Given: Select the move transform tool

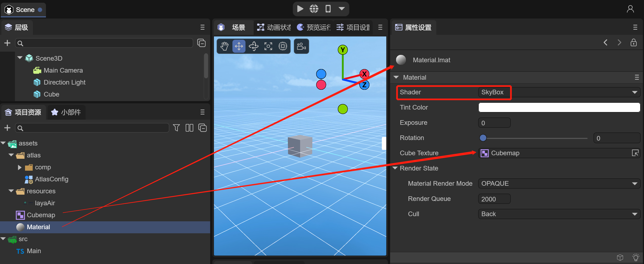Looking at the screenshot, I should pos(239,46).
